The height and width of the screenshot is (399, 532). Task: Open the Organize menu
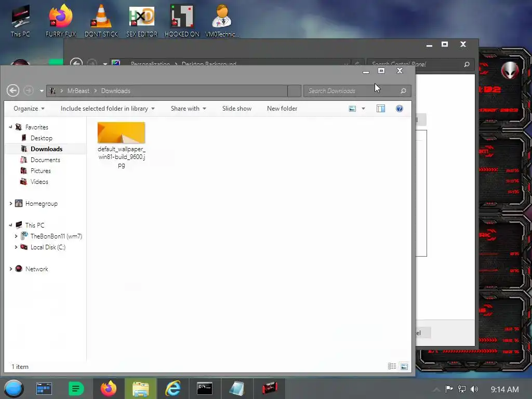tap(29, 109)
